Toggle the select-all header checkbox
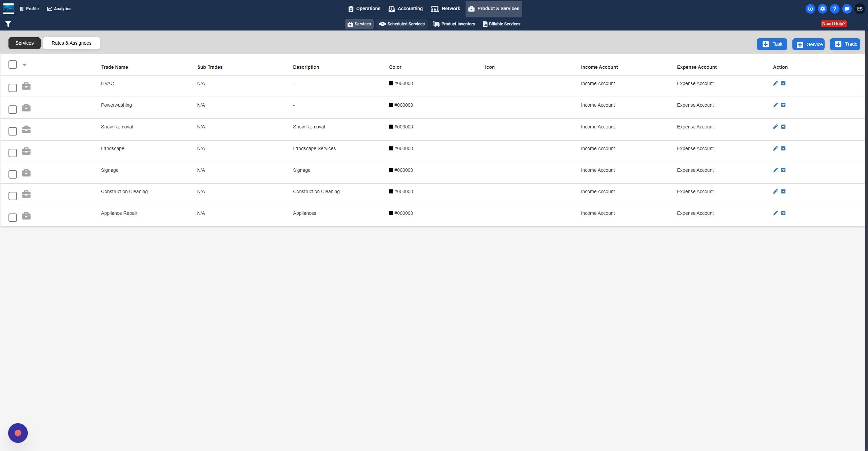This screenshot has width=868, height=451. (x=13, y=64)
